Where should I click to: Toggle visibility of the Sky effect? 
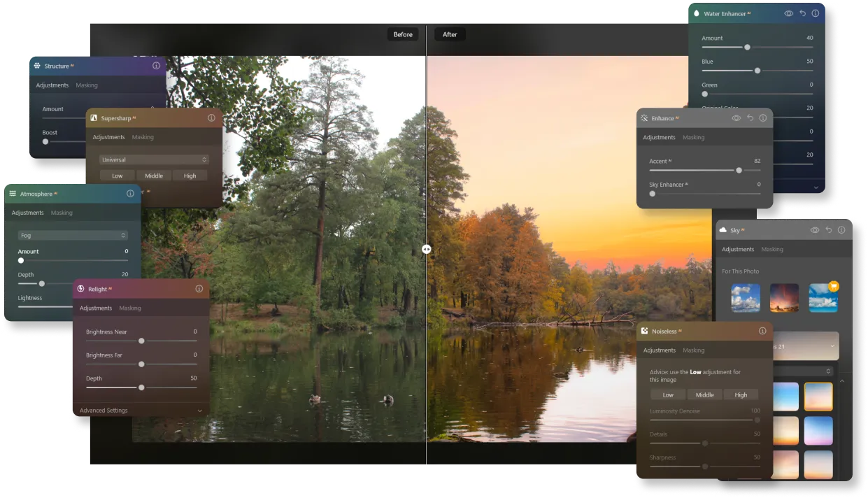pos(815,229)
